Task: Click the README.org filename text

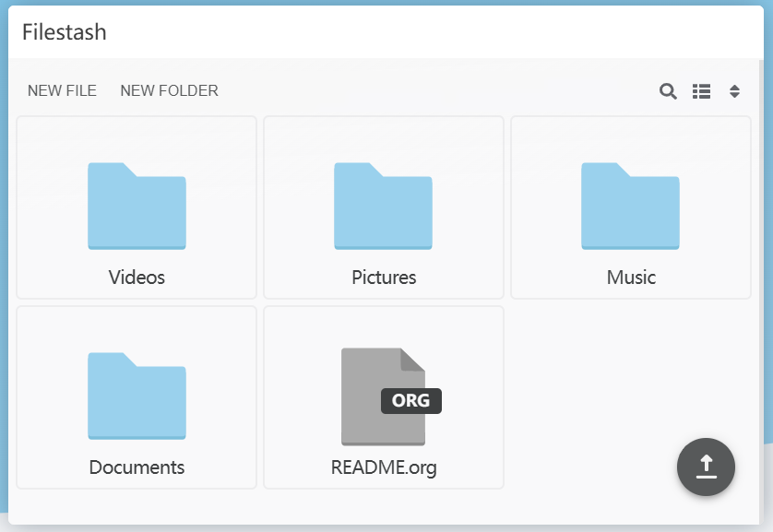Action: pyautogui.click(x=384, y=467)
